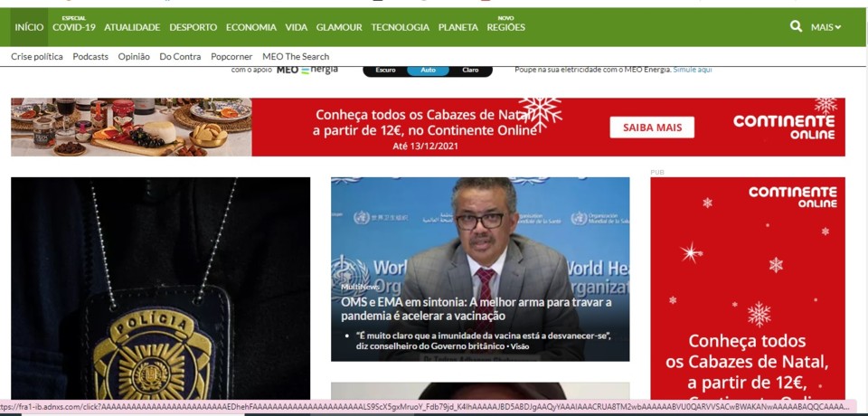868x416 pixels.
Task: Open the police badge article image
Action: (x=160, y=289)
